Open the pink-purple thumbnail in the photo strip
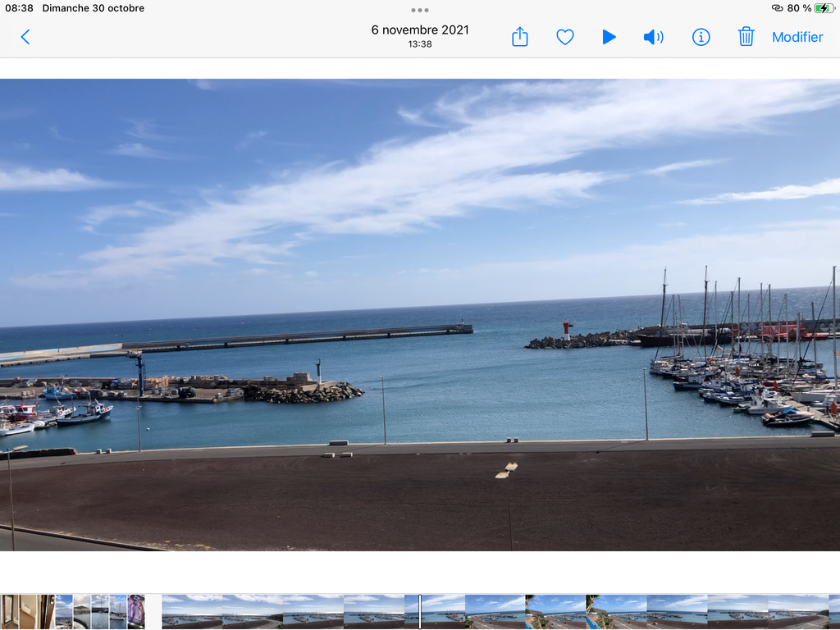This screenshot has width=840, height=630. tap(136, 611)
